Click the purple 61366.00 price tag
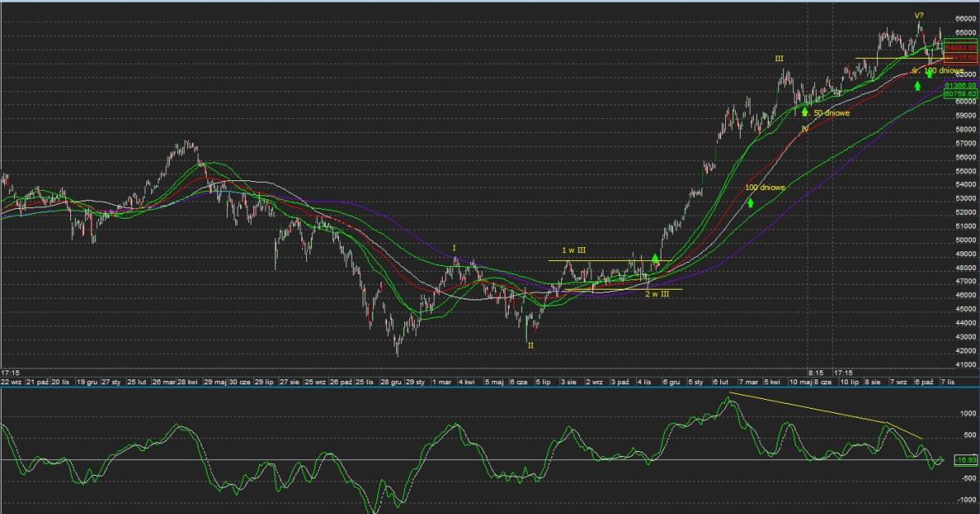The height and width of the screenshot is (514, 980). 960,85
